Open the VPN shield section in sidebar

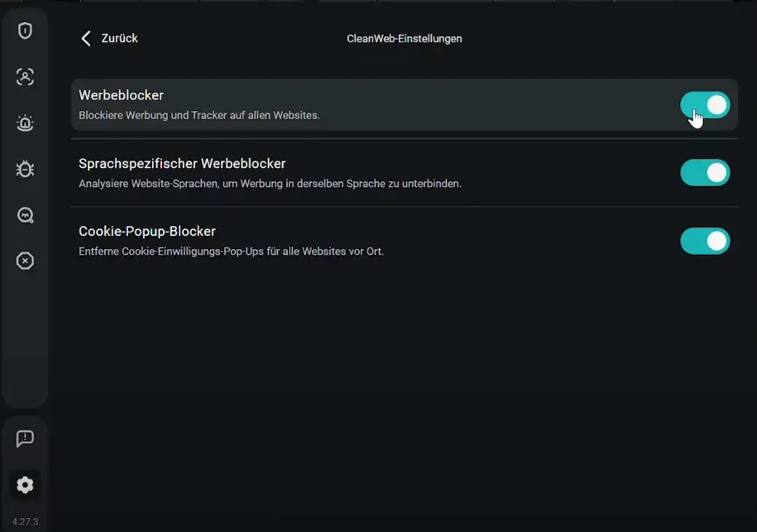click(x=25, y=31)
